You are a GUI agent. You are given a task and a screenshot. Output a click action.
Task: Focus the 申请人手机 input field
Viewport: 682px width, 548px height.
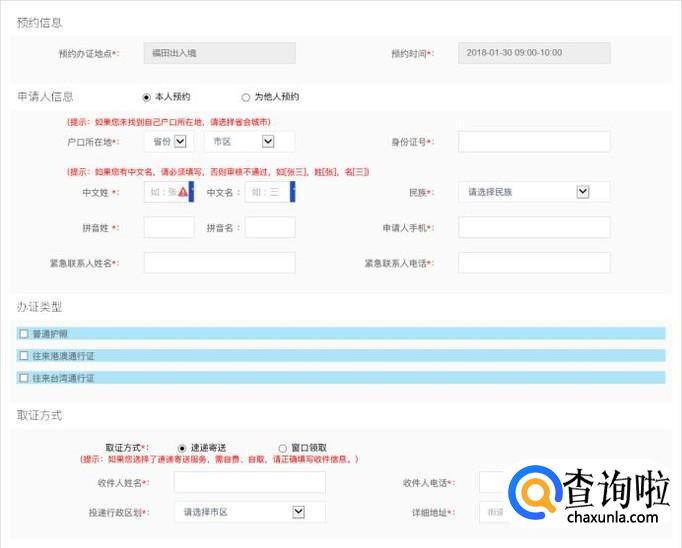point(534,227)
